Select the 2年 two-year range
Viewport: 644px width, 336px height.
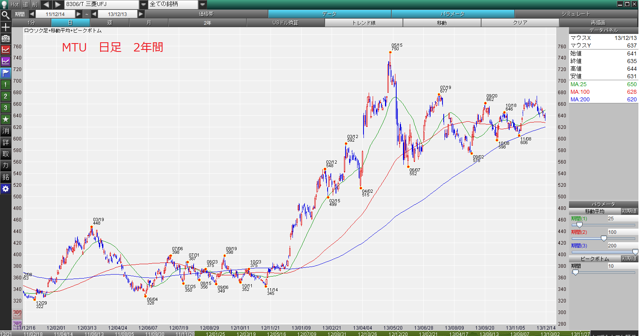point(207,23)
